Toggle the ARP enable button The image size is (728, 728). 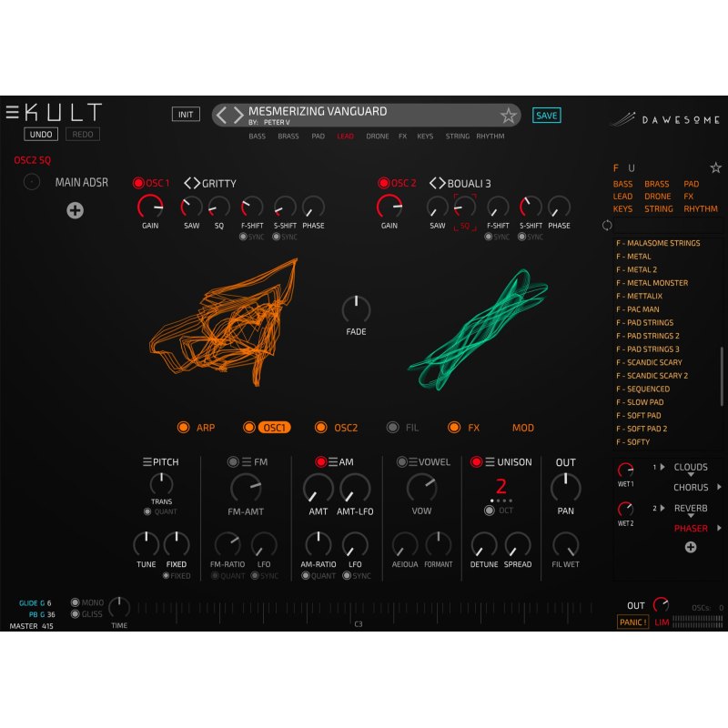click(184, 428)
